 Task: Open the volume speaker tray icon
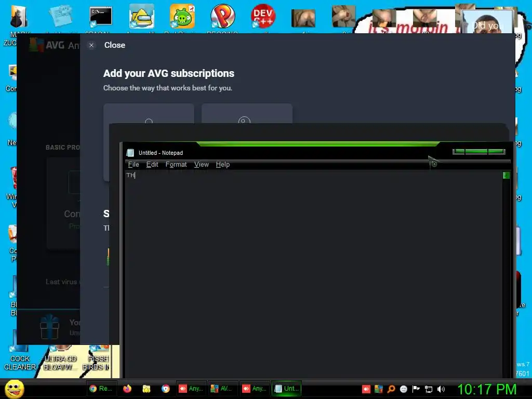441,389
